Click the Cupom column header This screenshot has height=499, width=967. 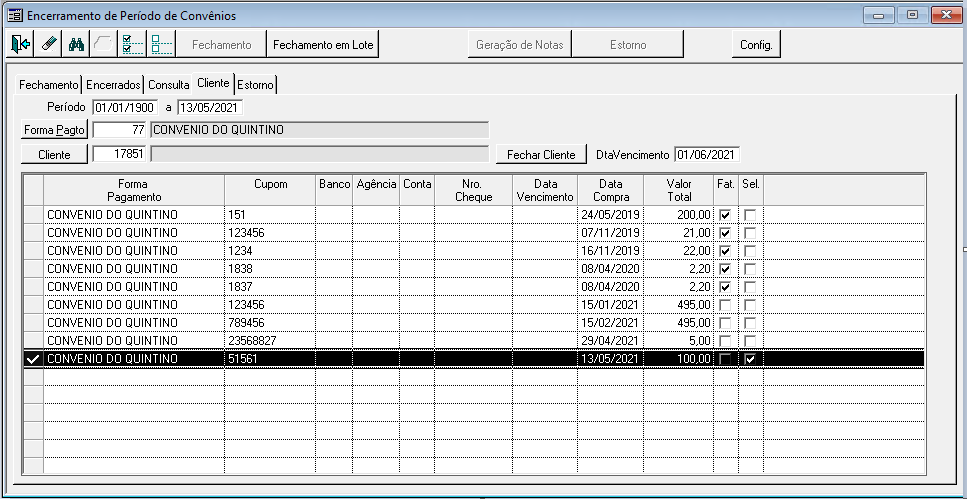270,191
